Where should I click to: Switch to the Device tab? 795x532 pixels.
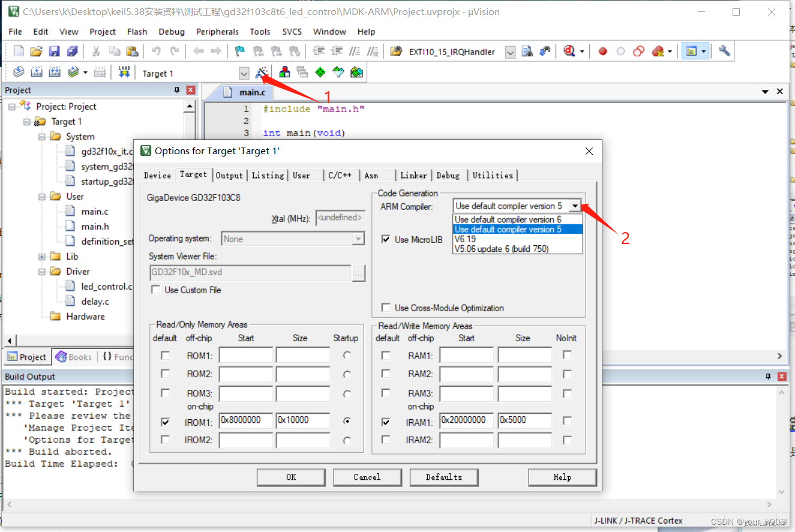click(157, 175)
